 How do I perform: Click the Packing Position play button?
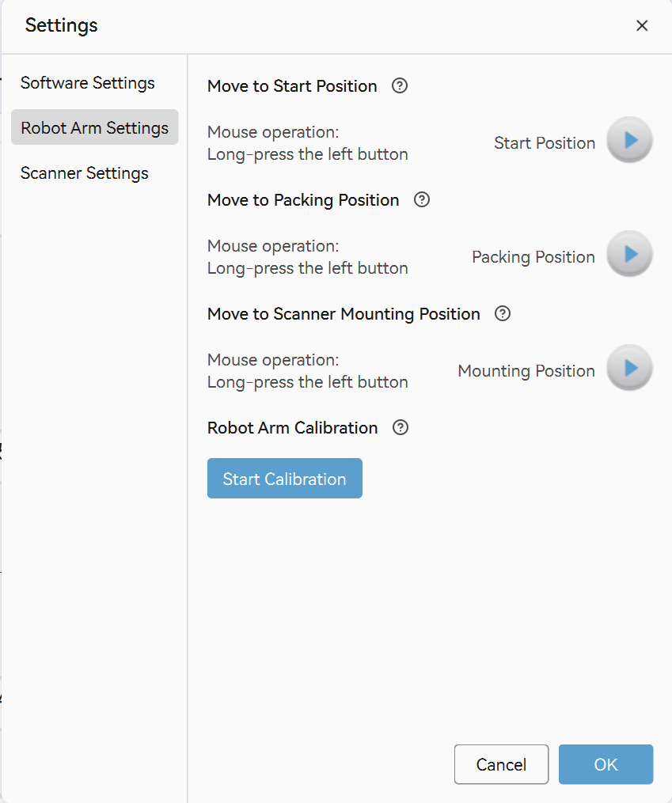[629, 254]
